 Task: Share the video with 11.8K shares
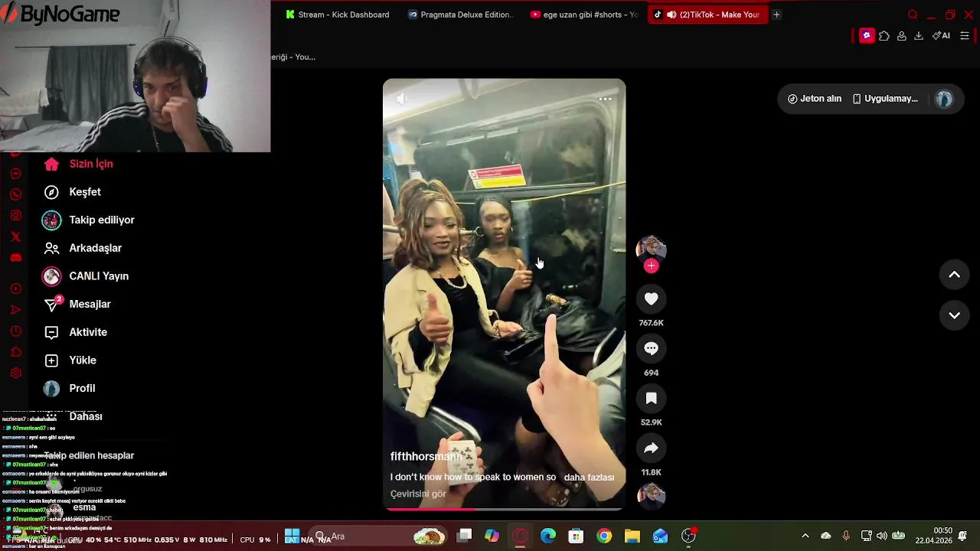tap(651, 448)
